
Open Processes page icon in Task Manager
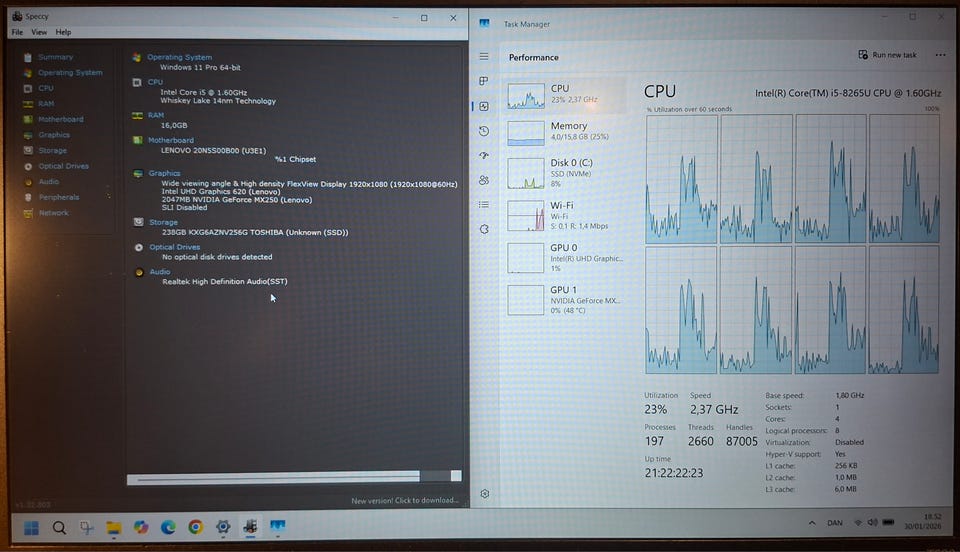coord(484,81)
